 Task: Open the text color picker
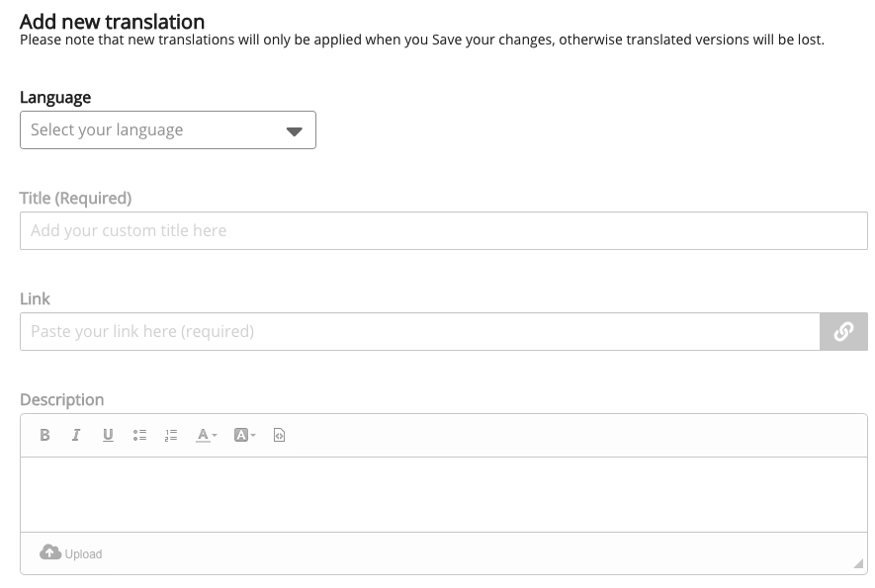point(206,435)
